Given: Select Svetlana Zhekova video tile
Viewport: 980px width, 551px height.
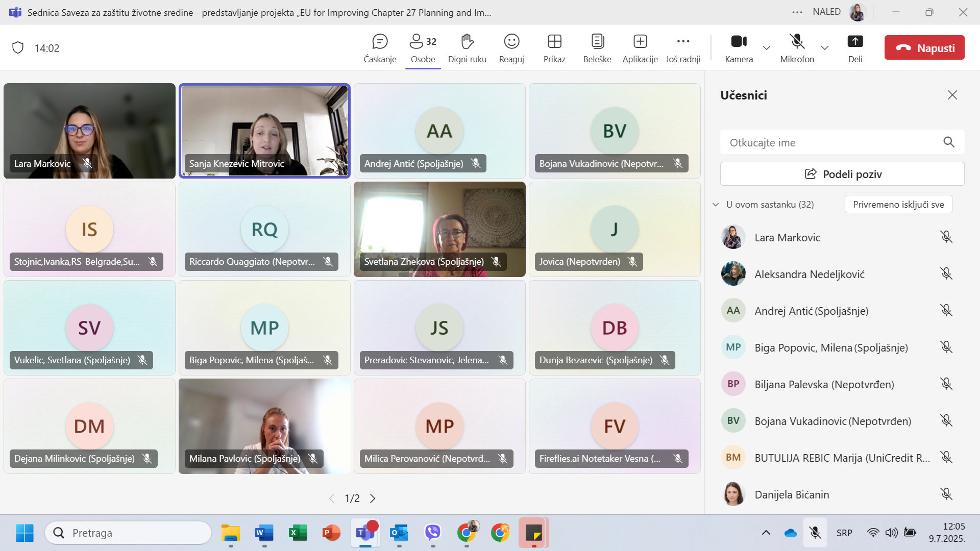Looking at the screenshot, I should click(x=439, y=229).
